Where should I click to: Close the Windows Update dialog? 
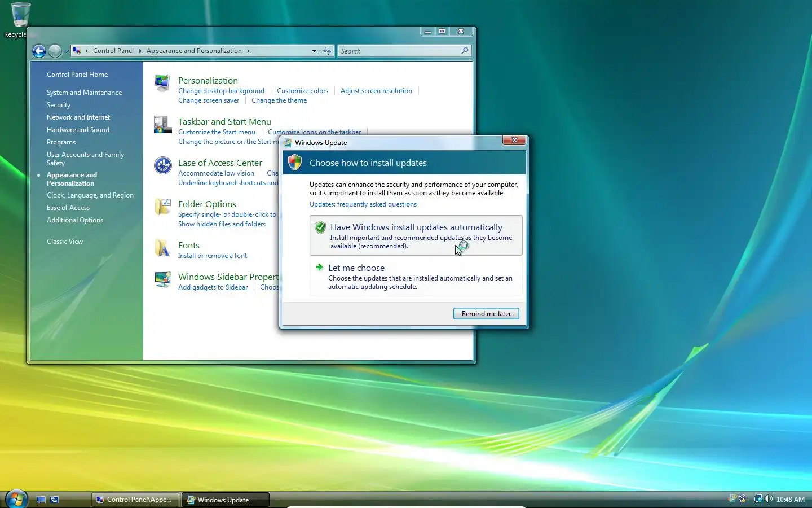click(514, 140)
